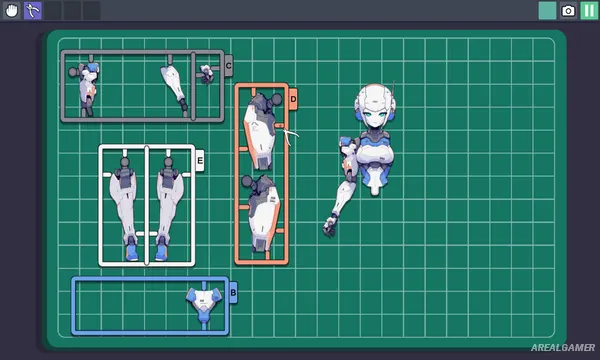Select the third empty tool slot
Viewport: 600px width, 360px height.
[x=92, y=10]
